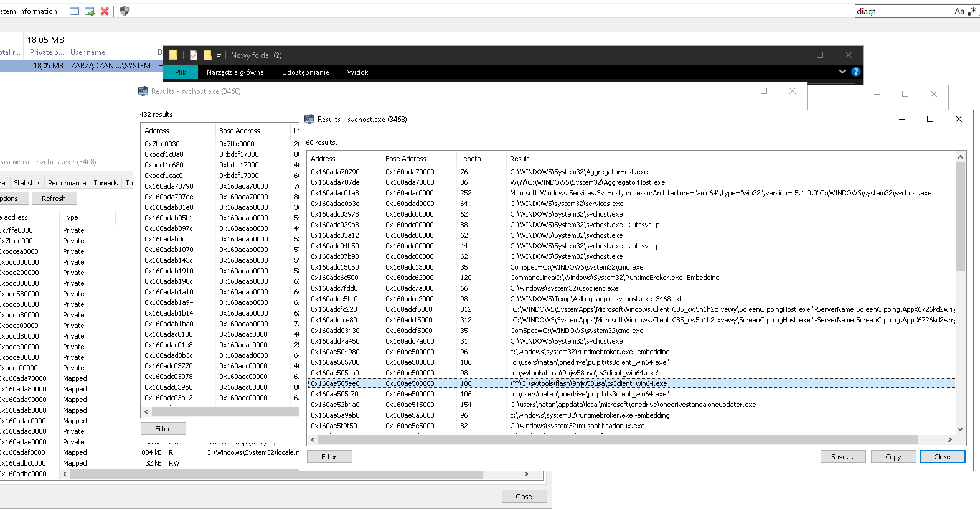Click the horizontal scroll right arrow in 60 results
Viewport: 980px width, 511px height.
point(950,439)
